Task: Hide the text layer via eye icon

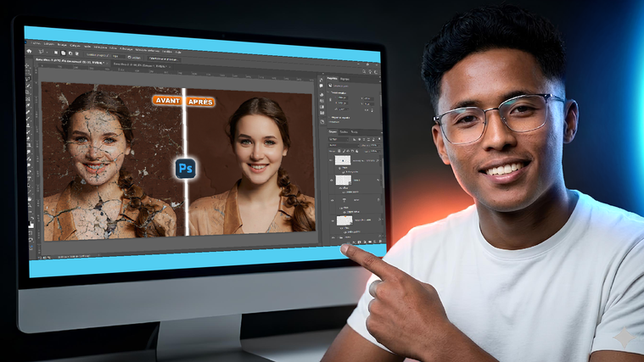Action: point(333,200)
